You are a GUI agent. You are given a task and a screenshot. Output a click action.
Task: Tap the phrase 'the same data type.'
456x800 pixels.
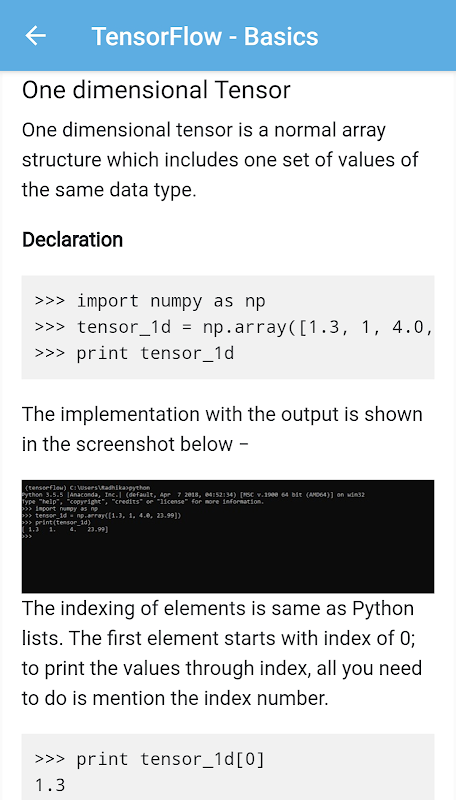click(109, 190)
